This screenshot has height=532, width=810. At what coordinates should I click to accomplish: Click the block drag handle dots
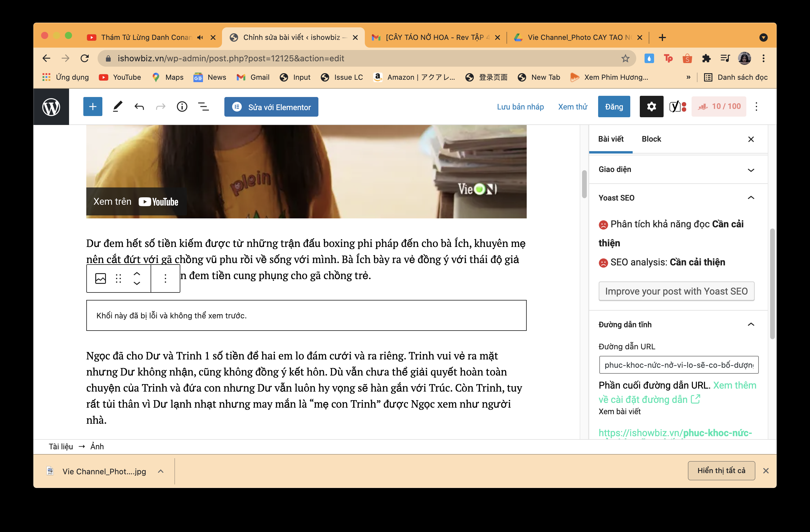[118, 278]
